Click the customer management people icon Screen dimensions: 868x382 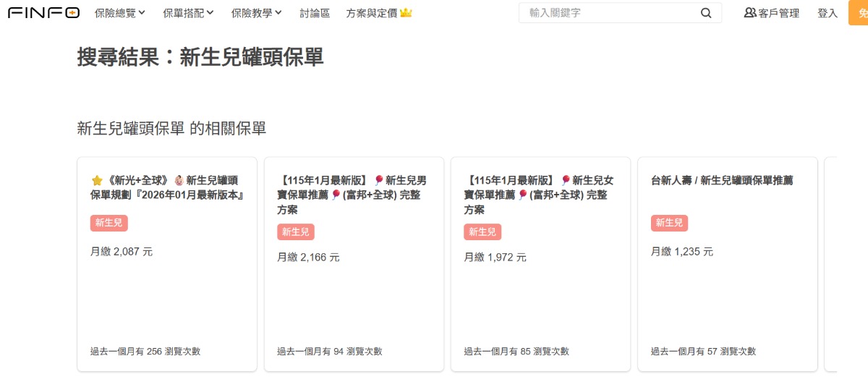(749, 13)
